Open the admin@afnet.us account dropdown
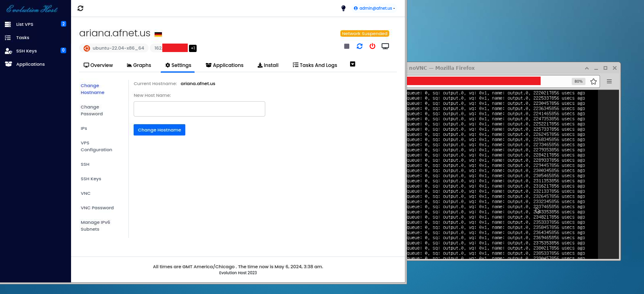Image resolution: width=644 pixels, height=294 pixels. [374, 8]
